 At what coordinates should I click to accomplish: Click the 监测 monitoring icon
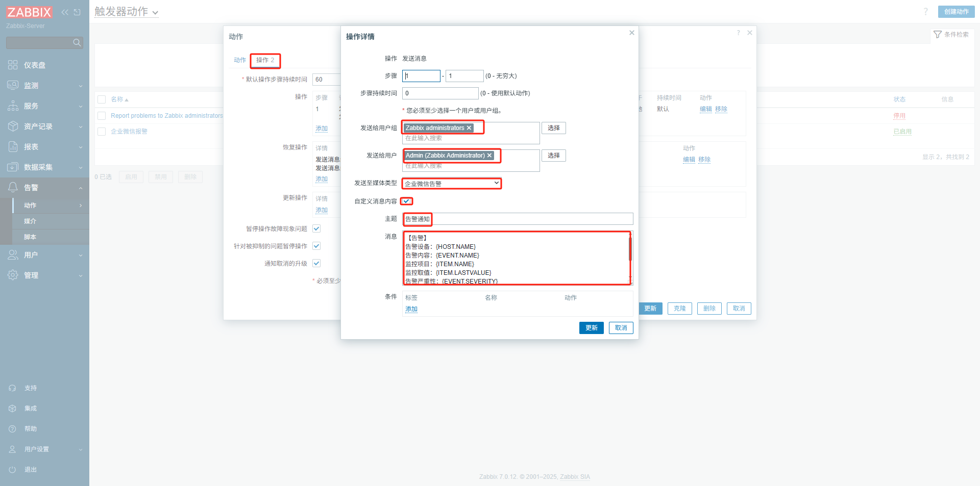tap(13, 85)
